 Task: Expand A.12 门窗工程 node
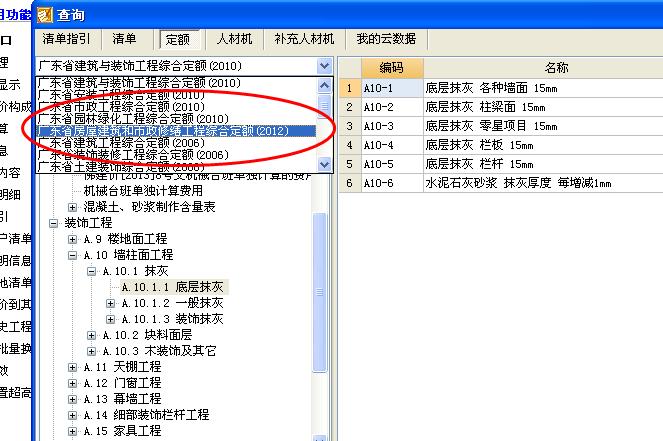coord(72,383)
